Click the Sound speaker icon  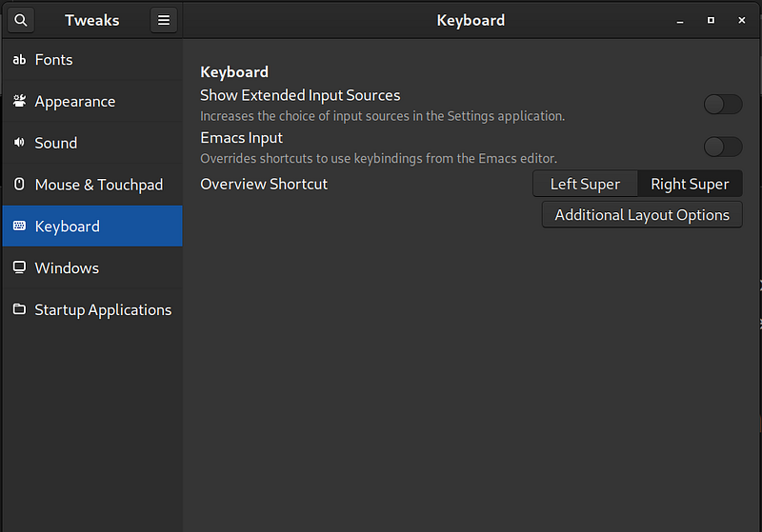(19, 143)
